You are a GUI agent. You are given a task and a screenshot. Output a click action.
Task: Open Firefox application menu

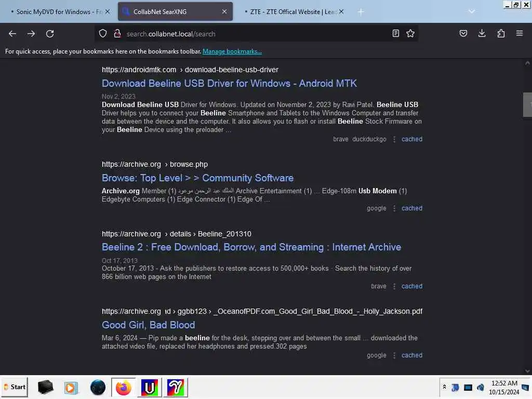(520, 33)
